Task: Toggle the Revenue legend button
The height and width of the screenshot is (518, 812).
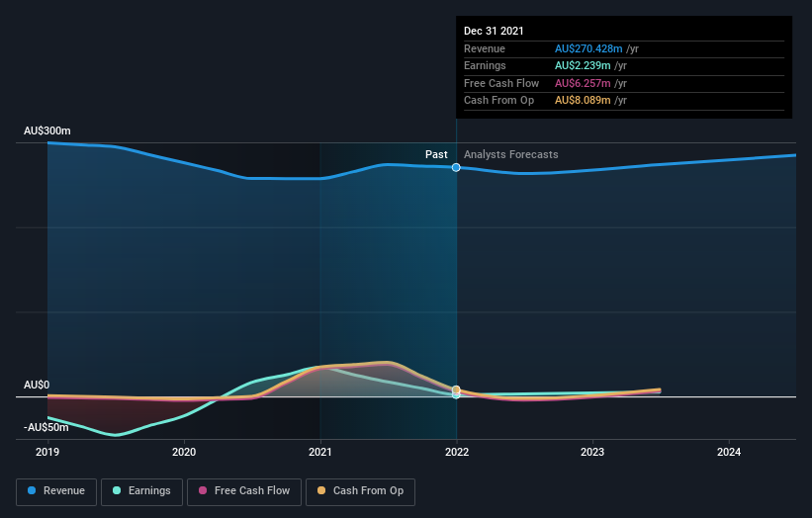Action: (56, 491)
